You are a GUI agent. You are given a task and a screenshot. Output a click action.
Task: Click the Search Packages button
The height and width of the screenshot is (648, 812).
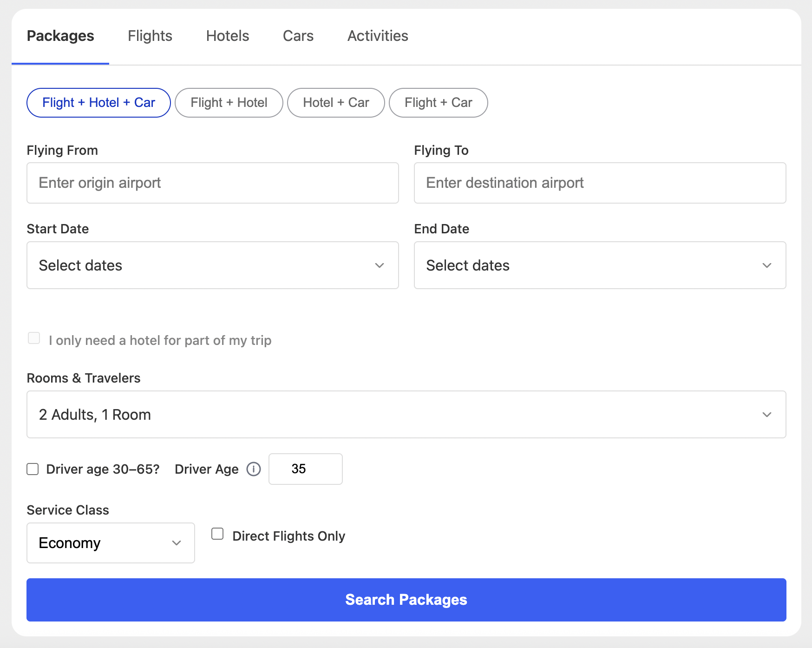click(406, 600)
